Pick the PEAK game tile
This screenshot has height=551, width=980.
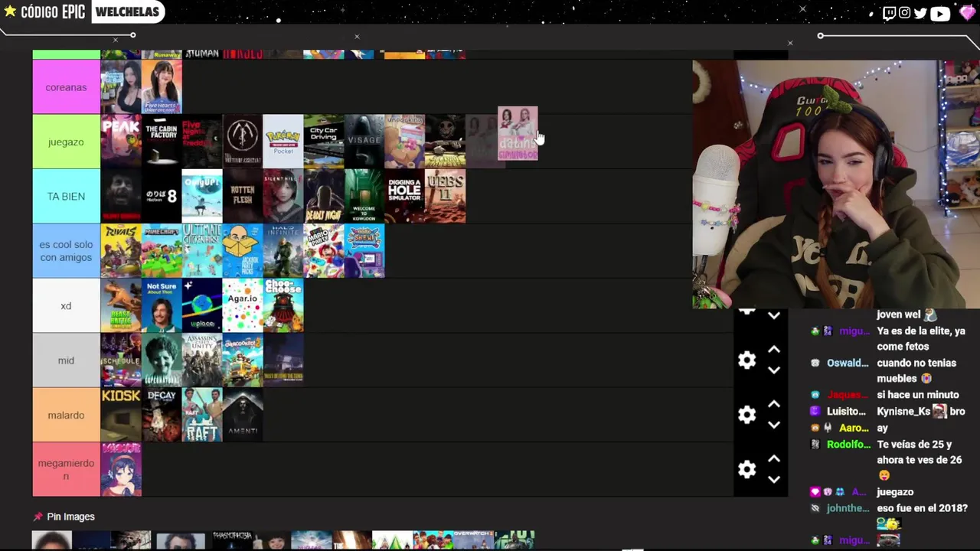pos(121,142)
